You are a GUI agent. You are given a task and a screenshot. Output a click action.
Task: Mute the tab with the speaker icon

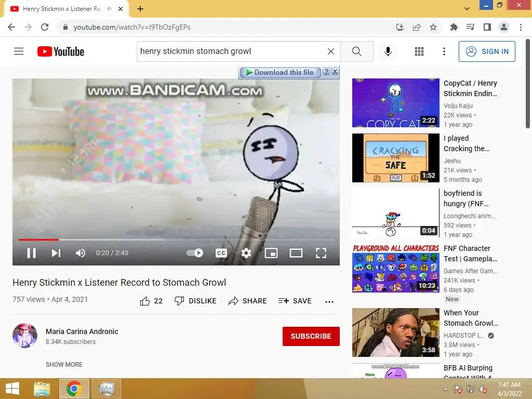point(109,9)
